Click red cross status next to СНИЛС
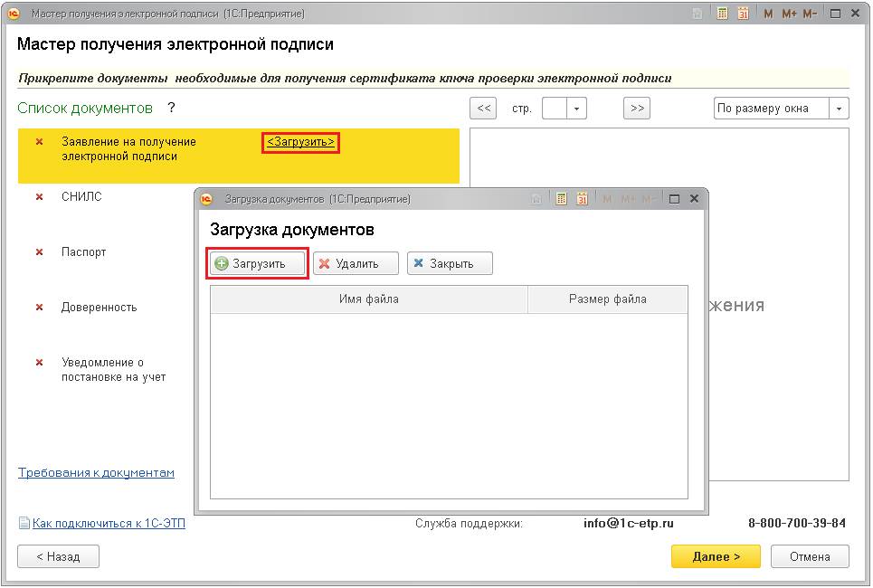 (40, 196)
